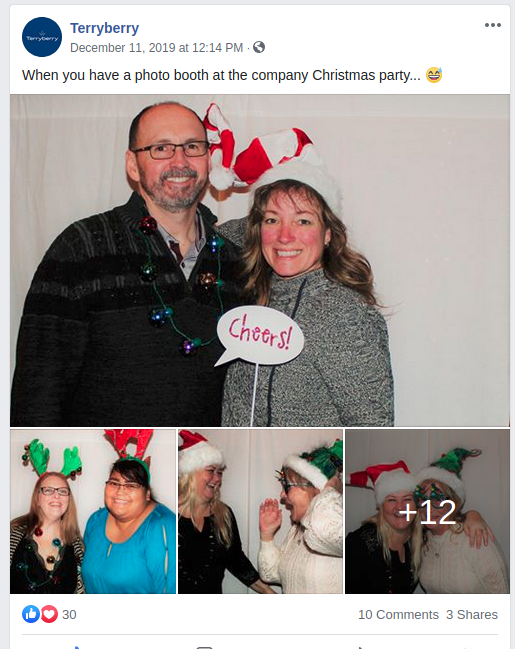Open the +12 more photos thumbnail
This screenshot has height=649, width=515.
pyautogui.click(x=428, y=511)
